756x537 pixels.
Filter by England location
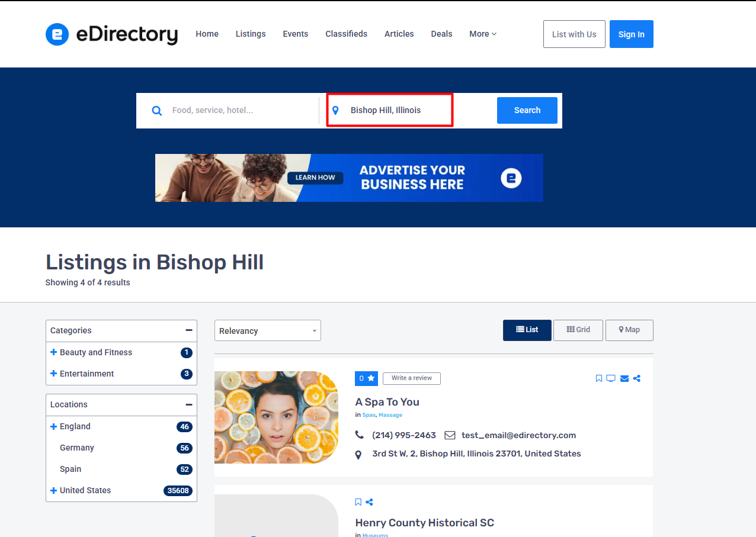click(75, 426)
